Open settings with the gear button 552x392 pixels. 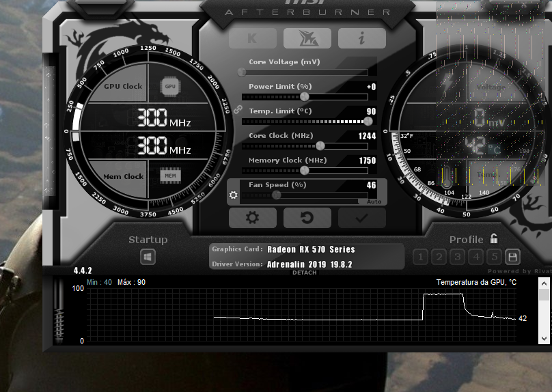click(252, 218)
